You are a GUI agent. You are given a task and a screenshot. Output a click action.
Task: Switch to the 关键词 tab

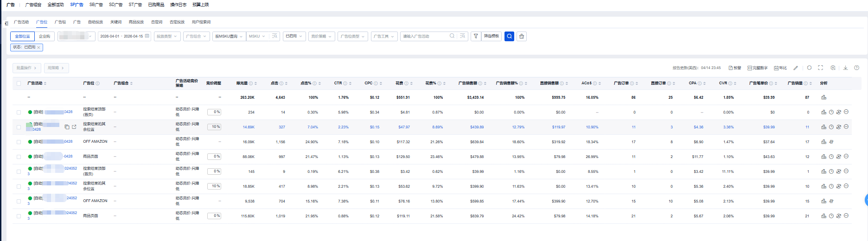(x=115, y=22)
